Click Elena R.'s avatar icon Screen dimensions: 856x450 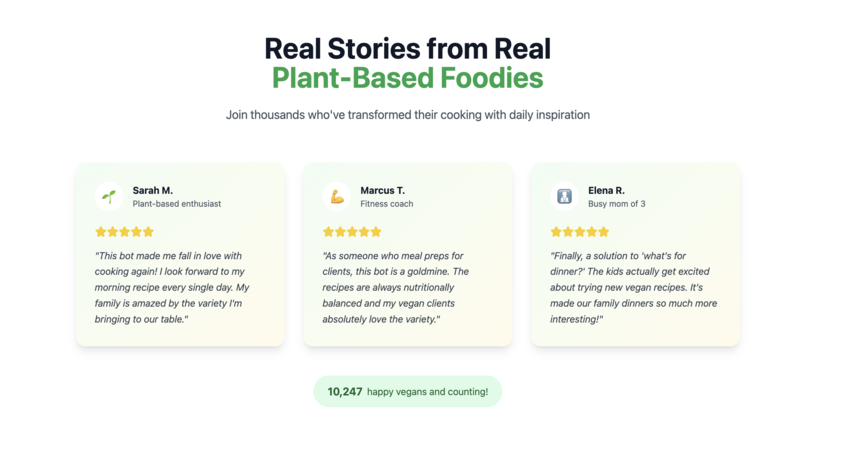click(x=564, y=197)
